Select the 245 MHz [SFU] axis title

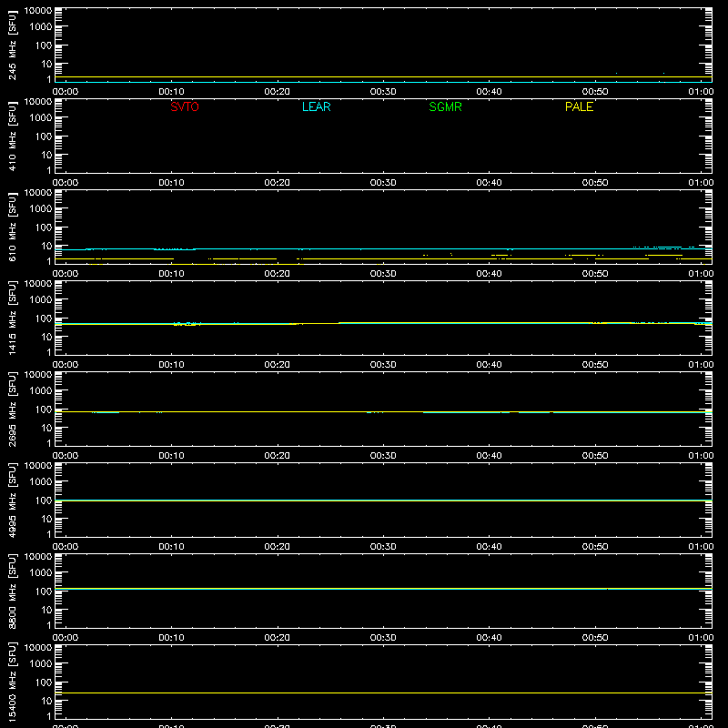(12, 45)
